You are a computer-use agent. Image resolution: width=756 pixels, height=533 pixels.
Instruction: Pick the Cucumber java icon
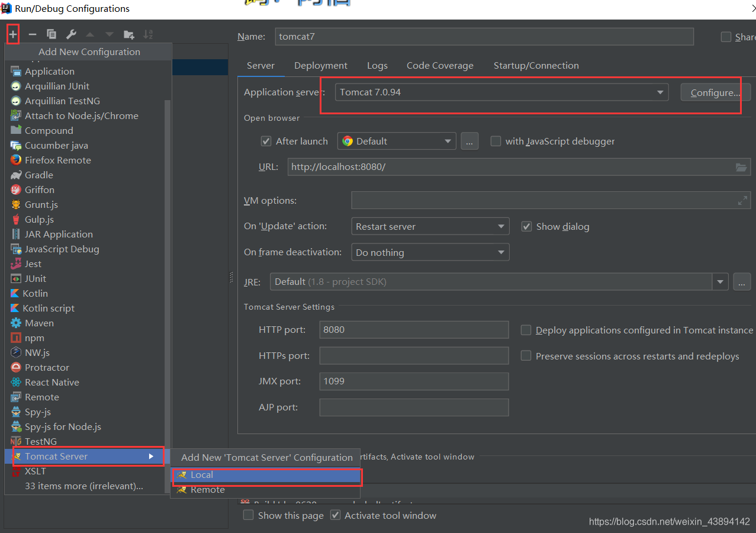[16, 145]
